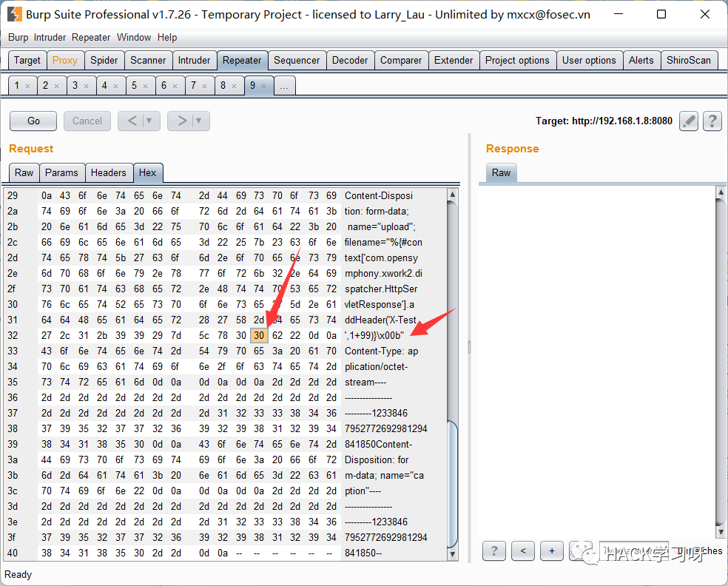This screenshot has width=728, height=586.
Task: Open the Project options tab
Action: [517, 61]
